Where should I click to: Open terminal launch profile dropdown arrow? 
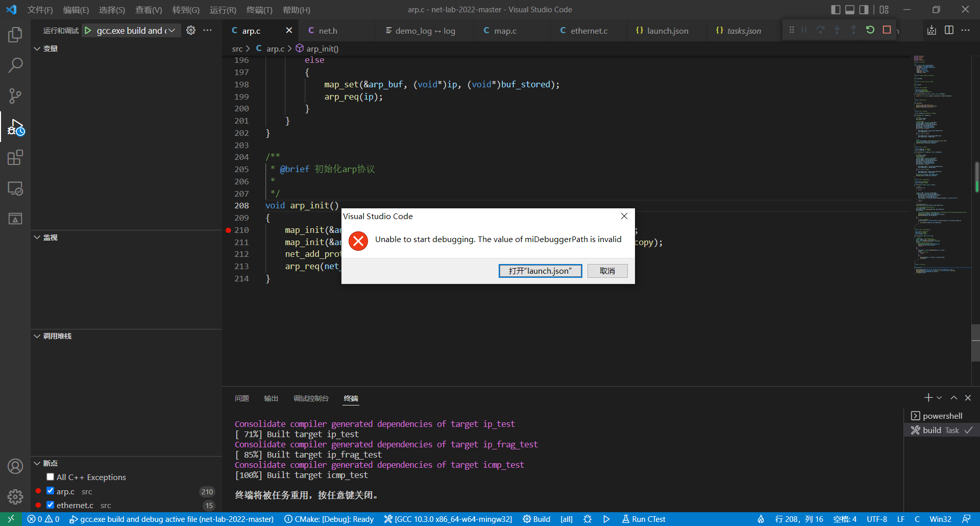(940, 398)
